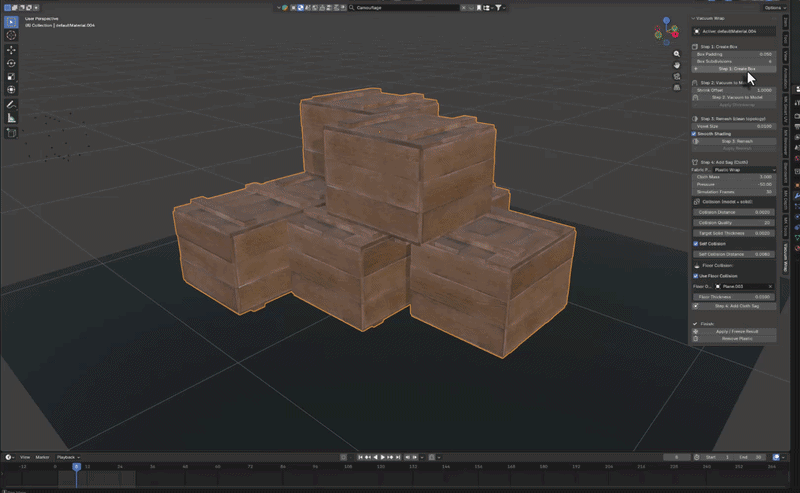Click the use preview range clock icon
The height and width of the screenshot is (493, 800).
click(696, 457)
